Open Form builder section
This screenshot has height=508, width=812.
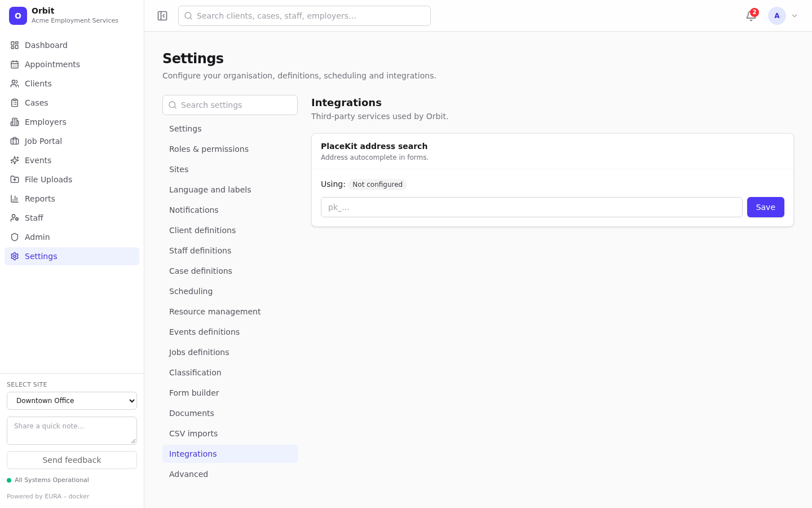(x=230, y=393)
